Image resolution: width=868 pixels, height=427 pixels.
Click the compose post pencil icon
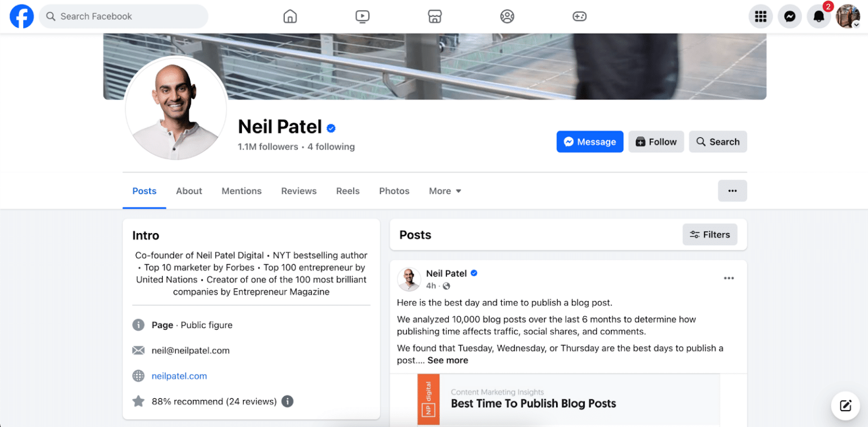[x=845, y=406]
